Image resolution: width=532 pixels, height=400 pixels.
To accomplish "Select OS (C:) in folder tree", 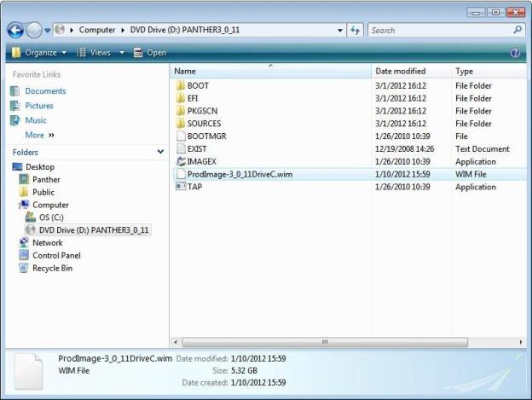I will [51, 217].
